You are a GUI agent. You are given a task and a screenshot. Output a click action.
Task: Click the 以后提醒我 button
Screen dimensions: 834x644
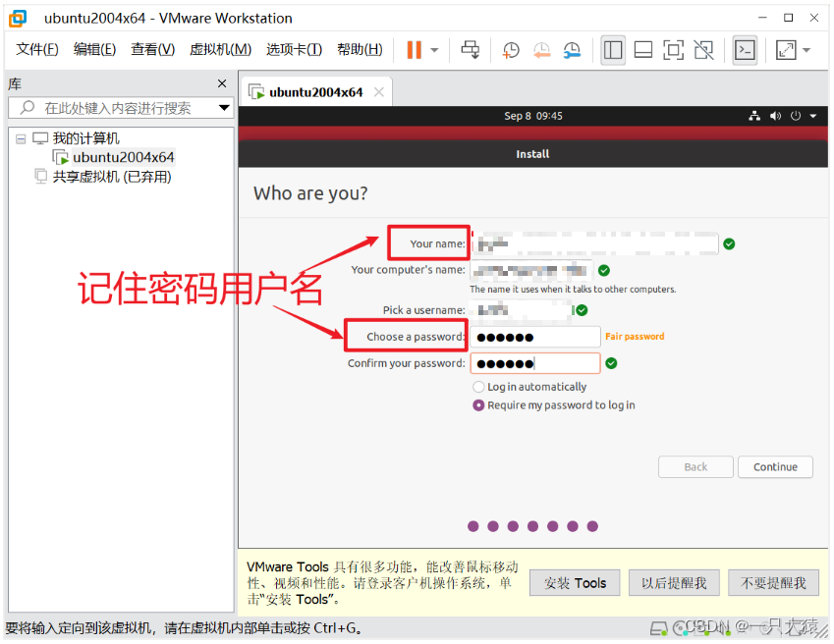[x=674, y=583]
